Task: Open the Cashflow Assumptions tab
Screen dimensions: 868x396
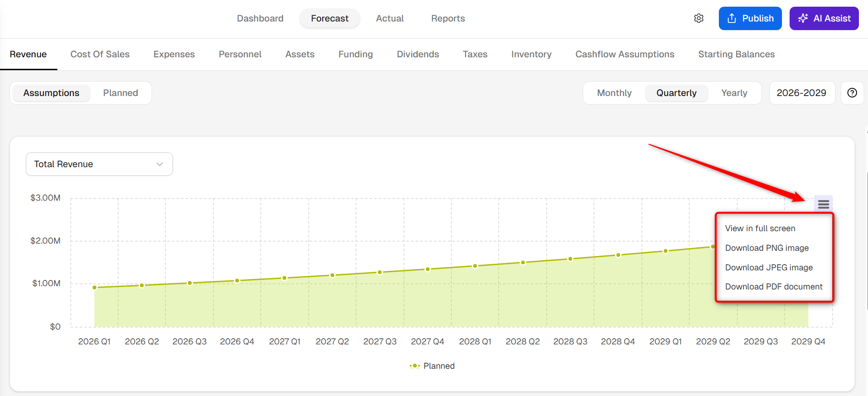Action: (625, 54)
